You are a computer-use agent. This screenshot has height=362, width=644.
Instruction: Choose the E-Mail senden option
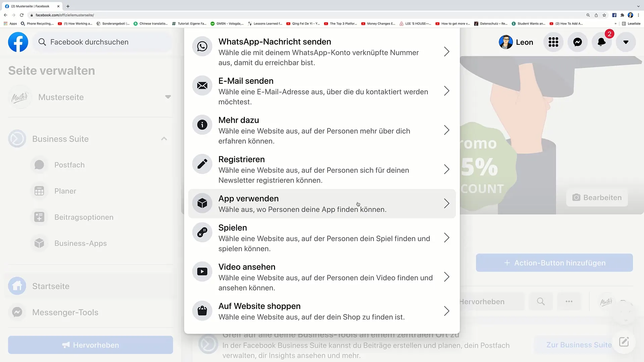pyautogui.click(x=322, y=91)
